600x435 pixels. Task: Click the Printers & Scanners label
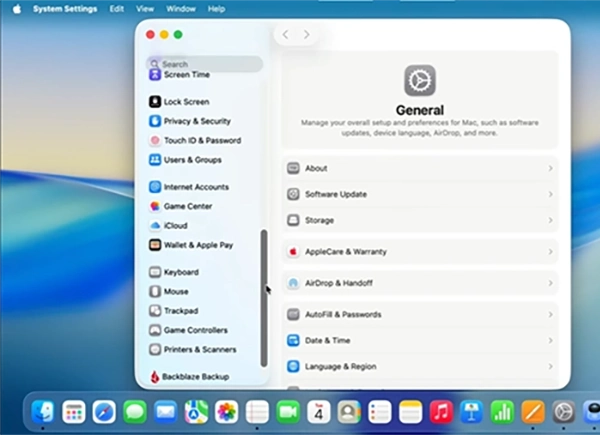[200, 349]
